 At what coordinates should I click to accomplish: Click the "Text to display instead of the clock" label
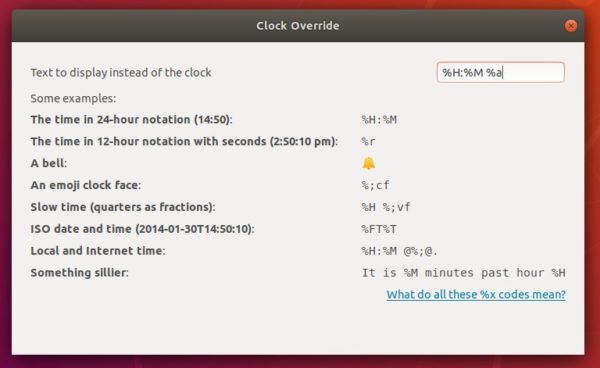point(121,72)
